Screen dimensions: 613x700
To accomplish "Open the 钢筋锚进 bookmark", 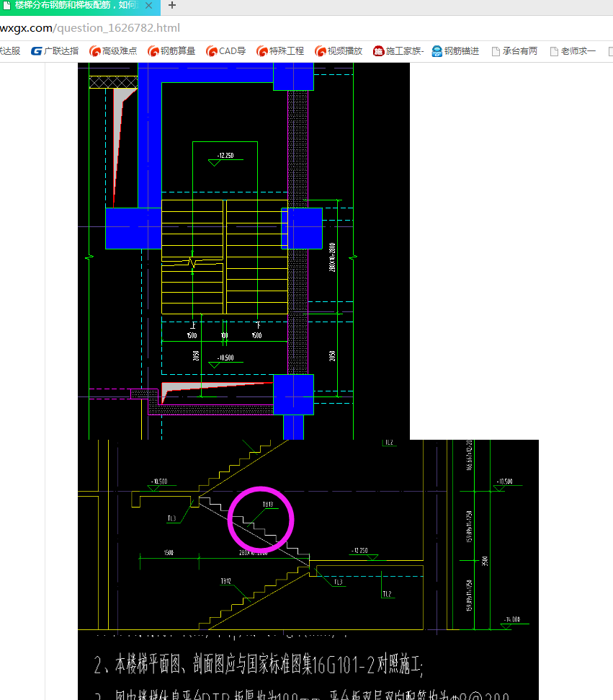I will 455,51.
